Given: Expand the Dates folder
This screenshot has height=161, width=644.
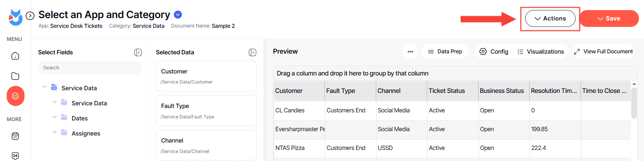Looking at the screenshot, I should (54, 117).
